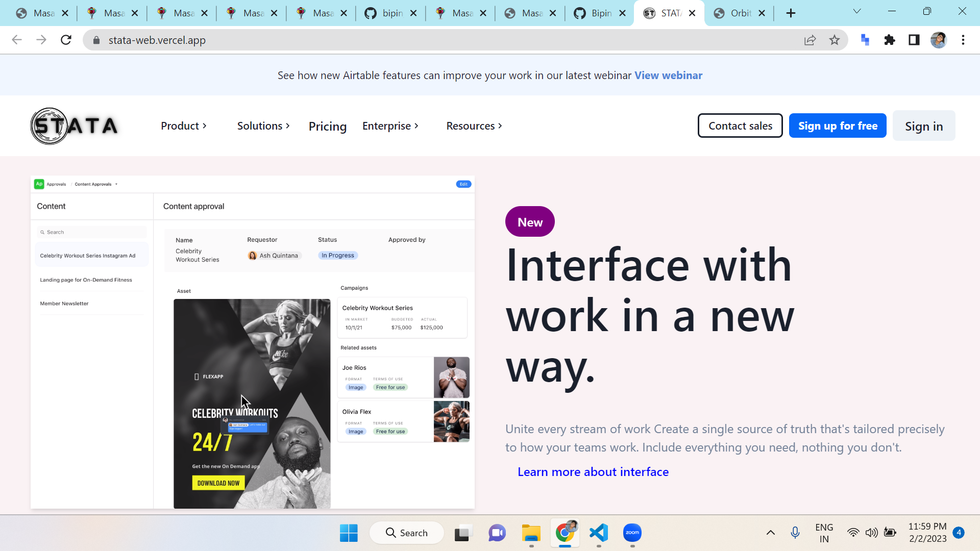
Task: Click the share page icon
Action: [x=810, y=40]
